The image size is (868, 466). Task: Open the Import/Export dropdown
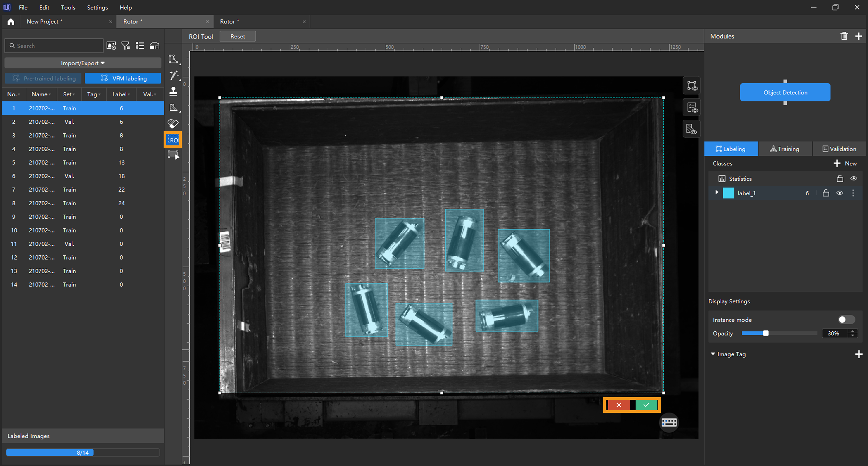pyautogui.click(x=82, y=63)
